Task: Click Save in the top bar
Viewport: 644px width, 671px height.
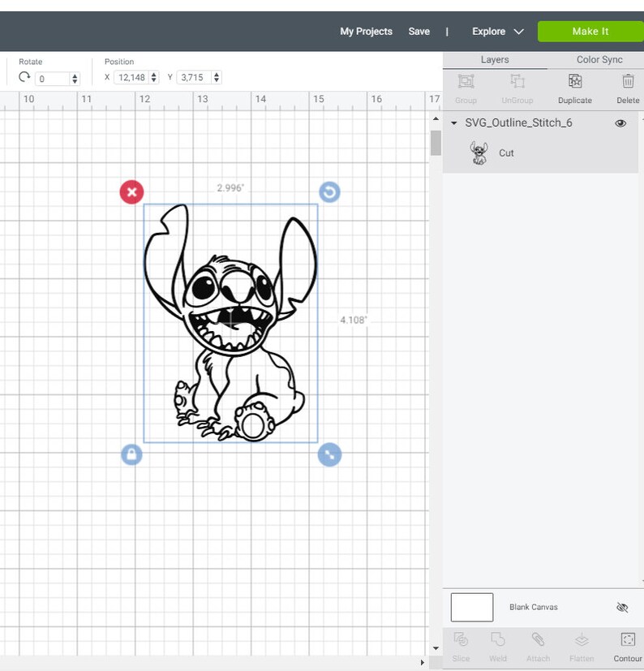Action: pos(419,32)
